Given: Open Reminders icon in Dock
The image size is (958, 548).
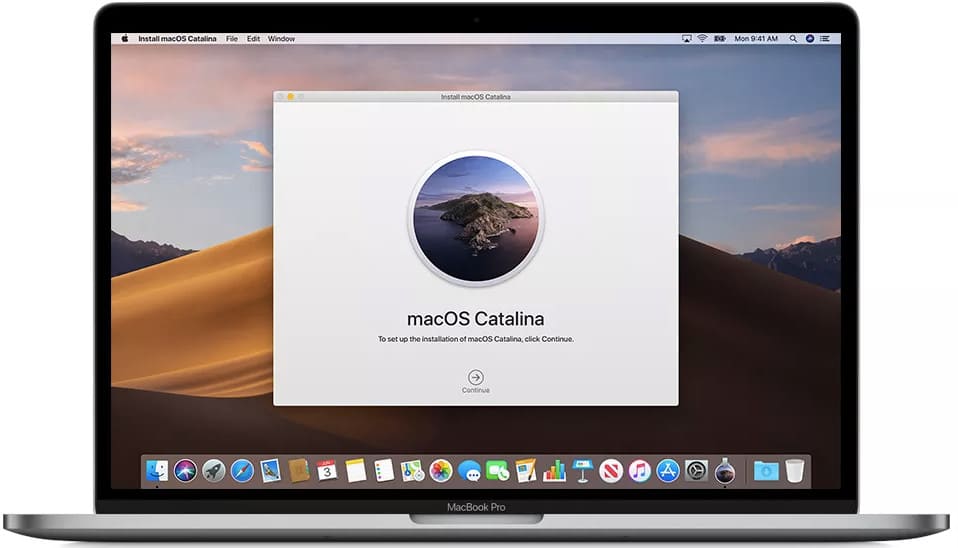Looking at the screenshot, I should point(384,471).
